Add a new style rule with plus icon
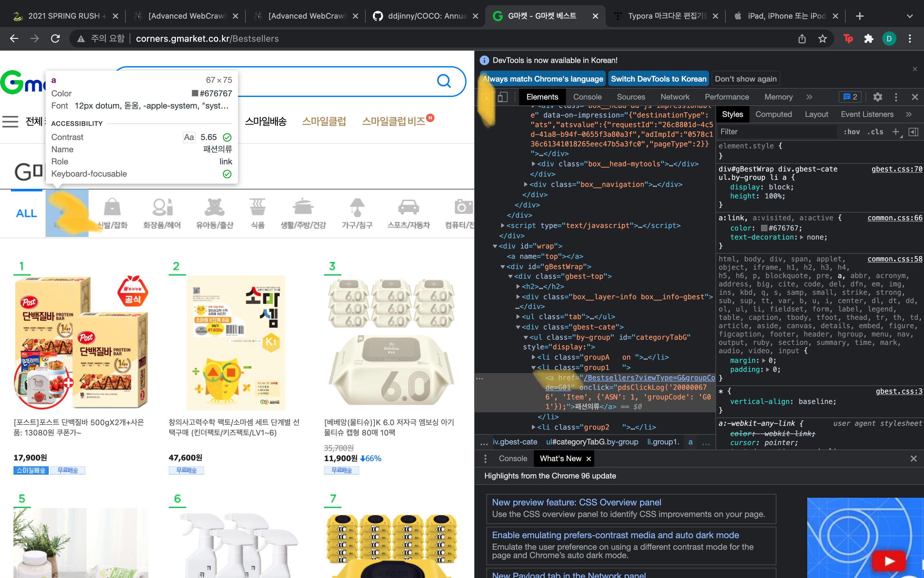Viewport: 924px width, 578px height. click(x=895, y=132)
